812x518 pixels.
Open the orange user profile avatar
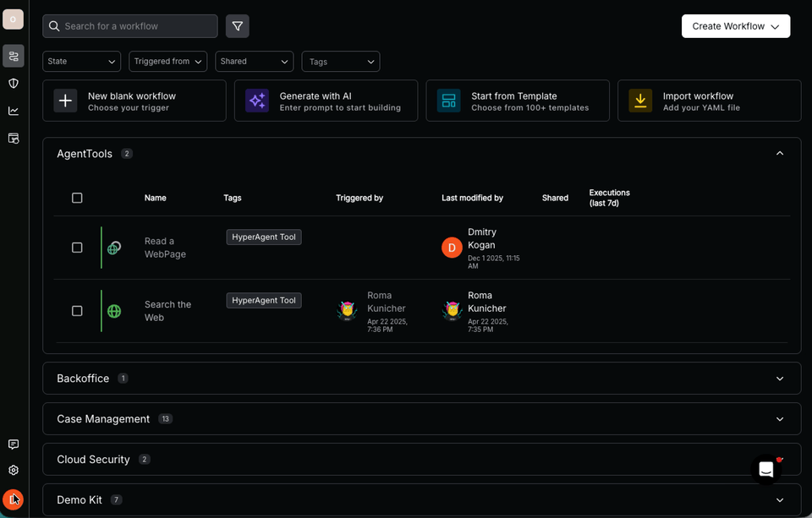pos(13,499)
